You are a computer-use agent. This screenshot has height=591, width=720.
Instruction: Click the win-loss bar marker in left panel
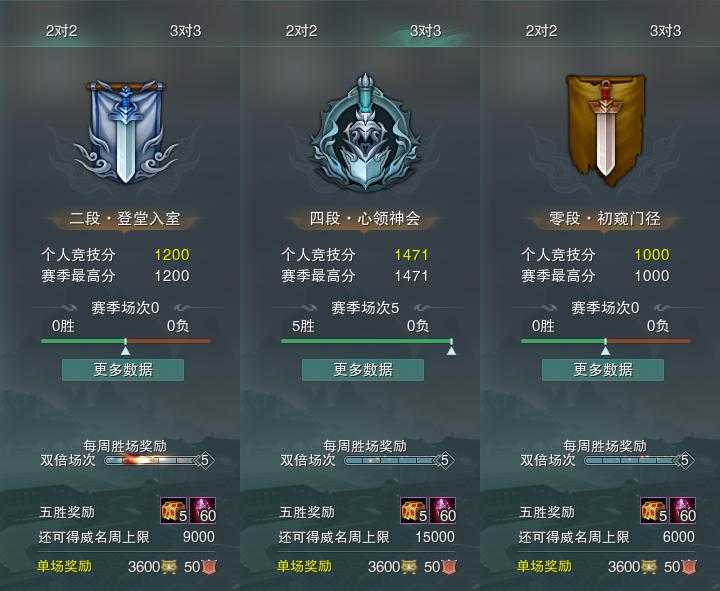tap(125, 347)
